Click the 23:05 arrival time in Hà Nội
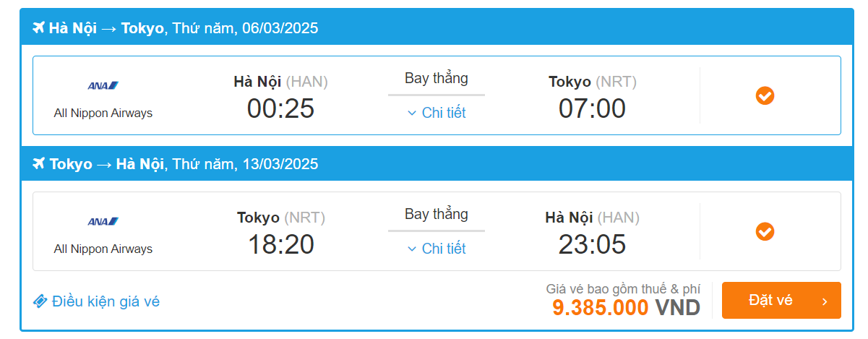Viewport: 868px width, 339px height. click(x=592, y=244)
